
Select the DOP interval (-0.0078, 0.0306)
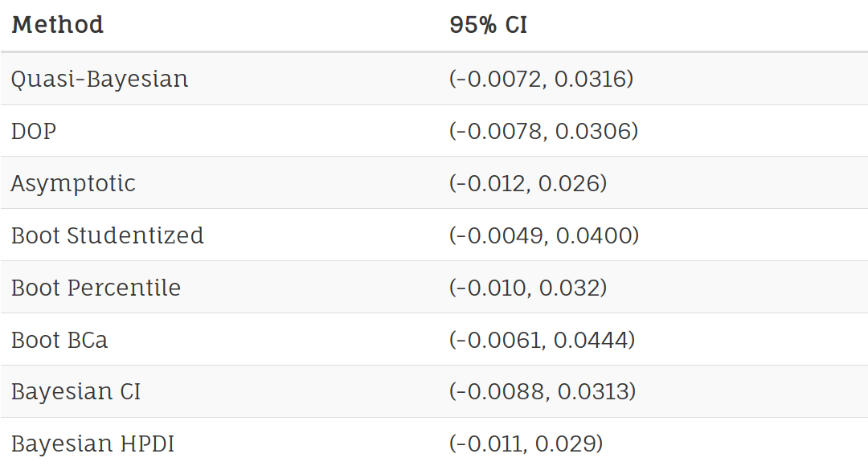[x=543, y=131]
